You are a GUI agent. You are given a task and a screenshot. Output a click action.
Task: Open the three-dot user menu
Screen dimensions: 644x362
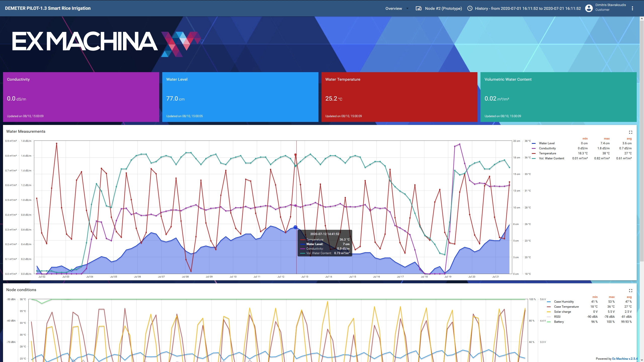click(632, 8)
